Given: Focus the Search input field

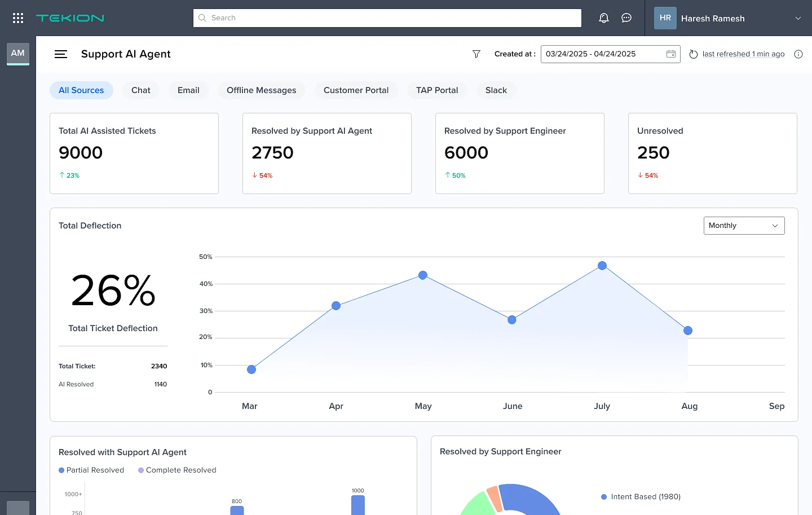Looking at the screenshot, I should 387,18.
